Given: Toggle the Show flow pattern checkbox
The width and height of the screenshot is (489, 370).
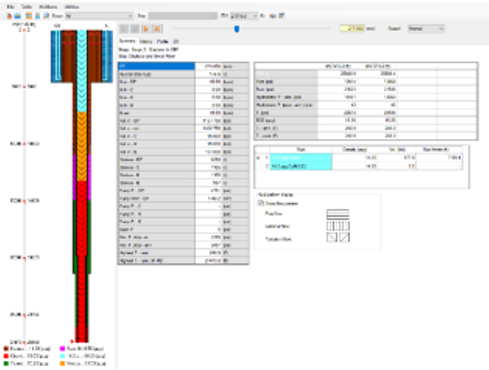Looking at the screenshot, I should [x=261, y=203].
